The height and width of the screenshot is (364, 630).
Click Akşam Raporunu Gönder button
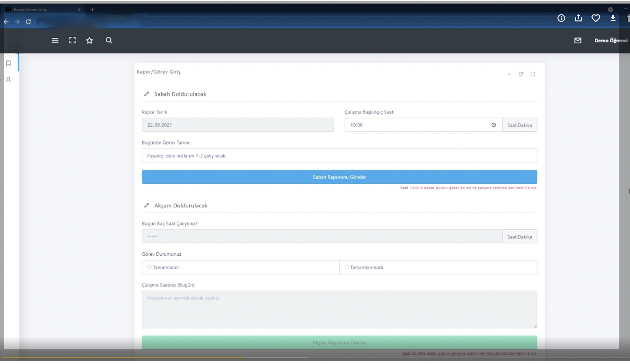click(x=339, y=343)
